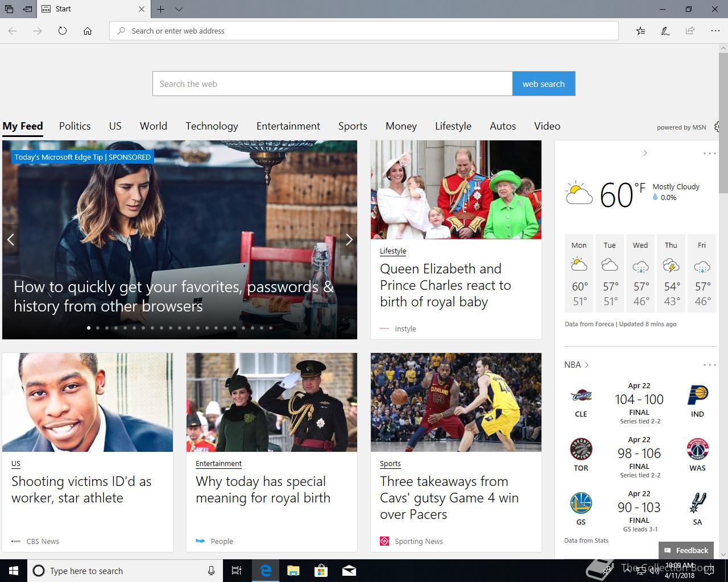Click the Share icon in toolbar

(x=690, y=31)
